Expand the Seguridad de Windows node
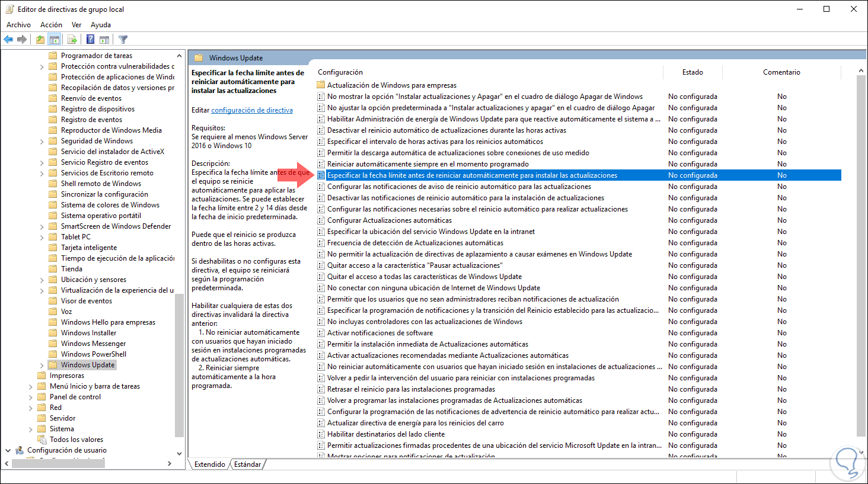 42,142
